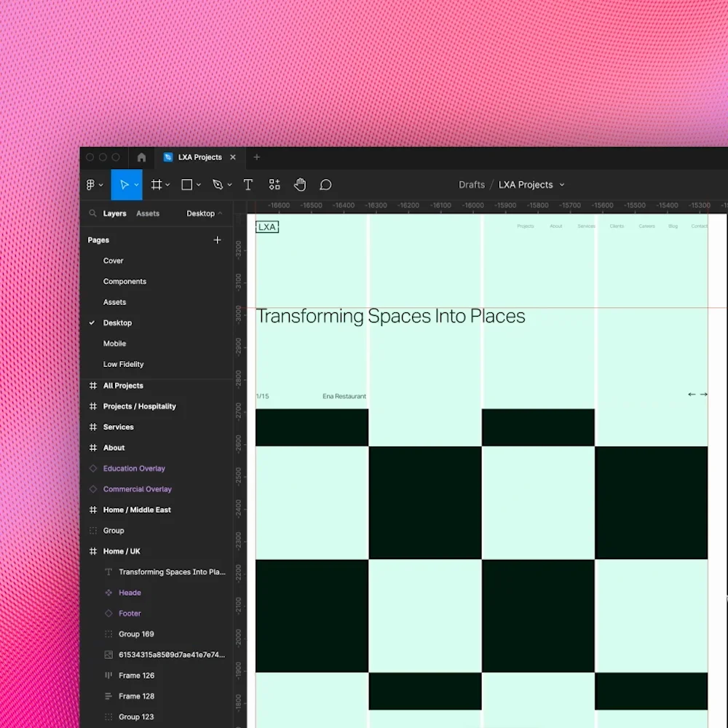728x728 pixels.
Task: Select the Frame tool
Action: (157, 185)
